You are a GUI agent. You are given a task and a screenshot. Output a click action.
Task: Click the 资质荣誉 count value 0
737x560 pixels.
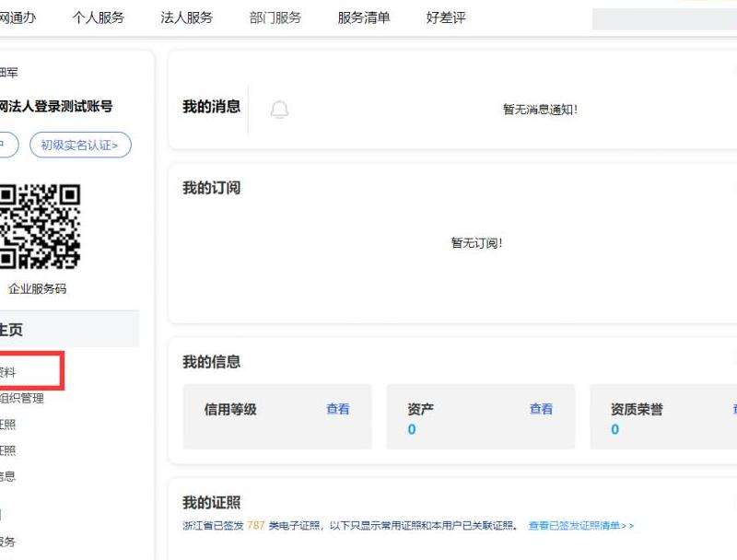tap(614, 429)
